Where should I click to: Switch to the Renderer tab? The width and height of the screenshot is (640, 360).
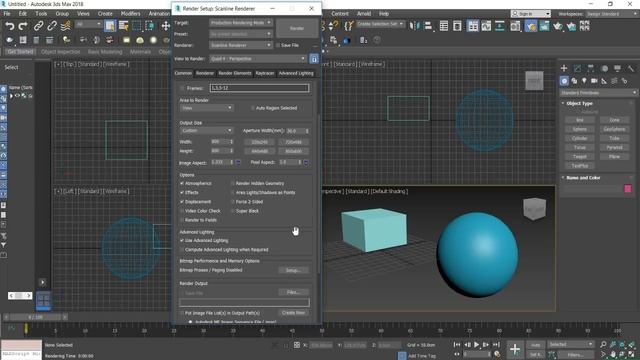click(x=205, y=73)
